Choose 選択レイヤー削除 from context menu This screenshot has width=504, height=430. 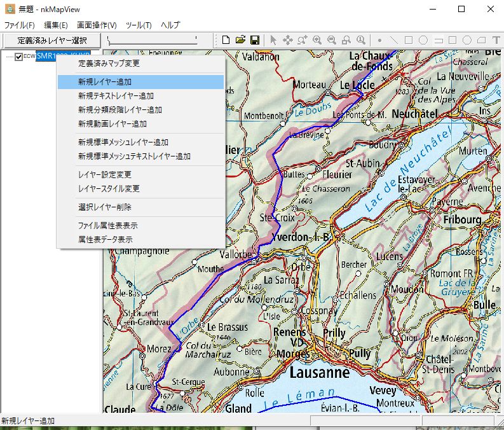[105, 207]
